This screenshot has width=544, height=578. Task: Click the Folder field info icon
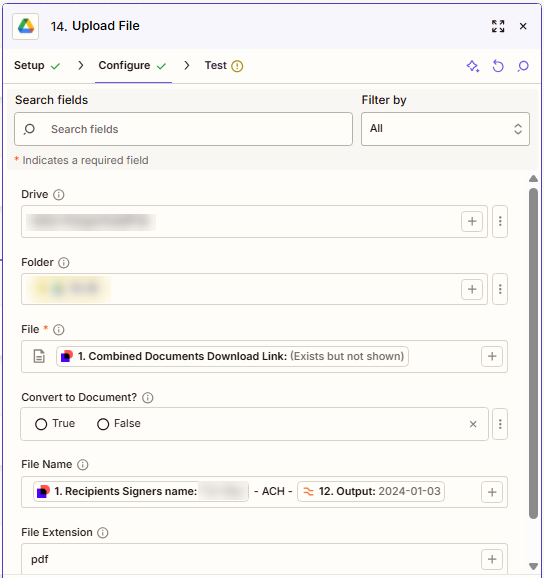coord(64,263)
